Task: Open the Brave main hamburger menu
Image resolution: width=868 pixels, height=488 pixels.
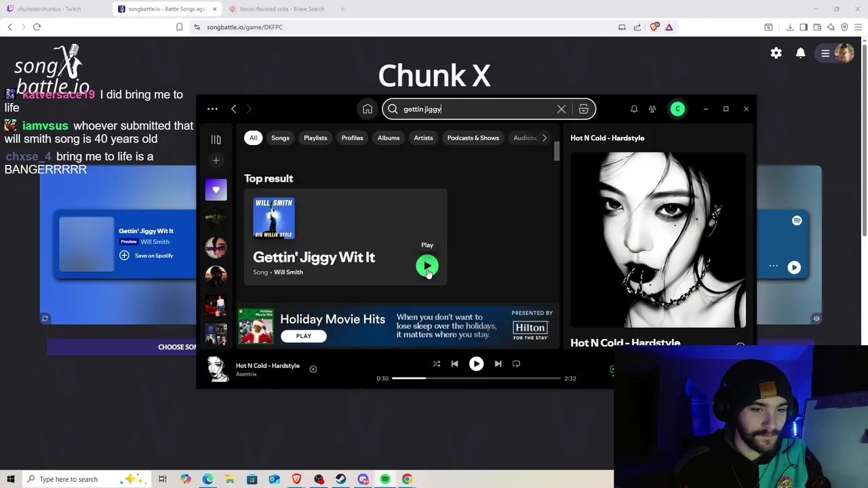Action: pyautogui.click(x=858, y=27)
